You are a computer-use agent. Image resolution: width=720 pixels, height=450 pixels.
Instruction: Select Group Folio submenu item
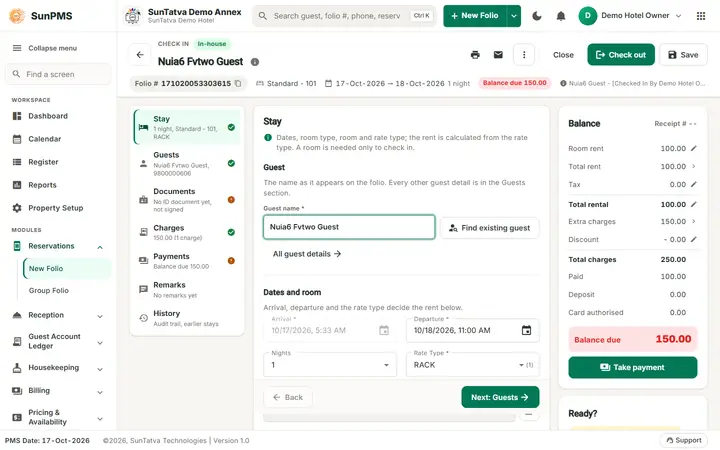point(67,291)
